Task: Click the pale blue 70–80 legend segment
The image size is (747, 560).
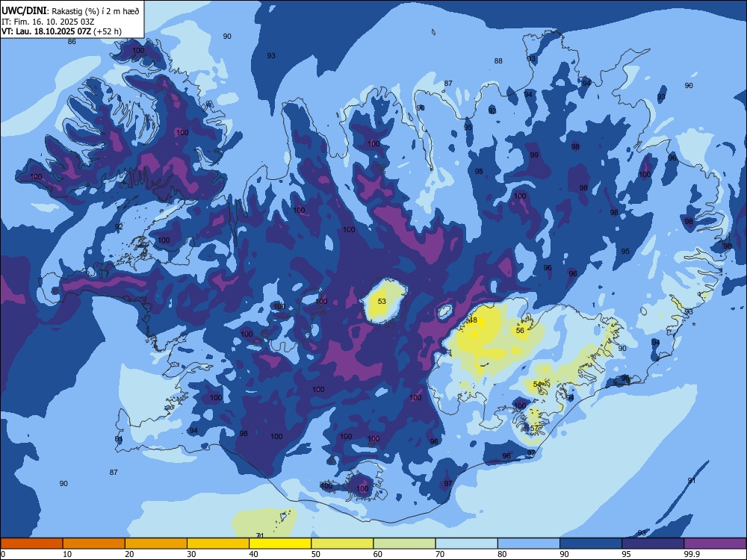Action: coord(466,544)
